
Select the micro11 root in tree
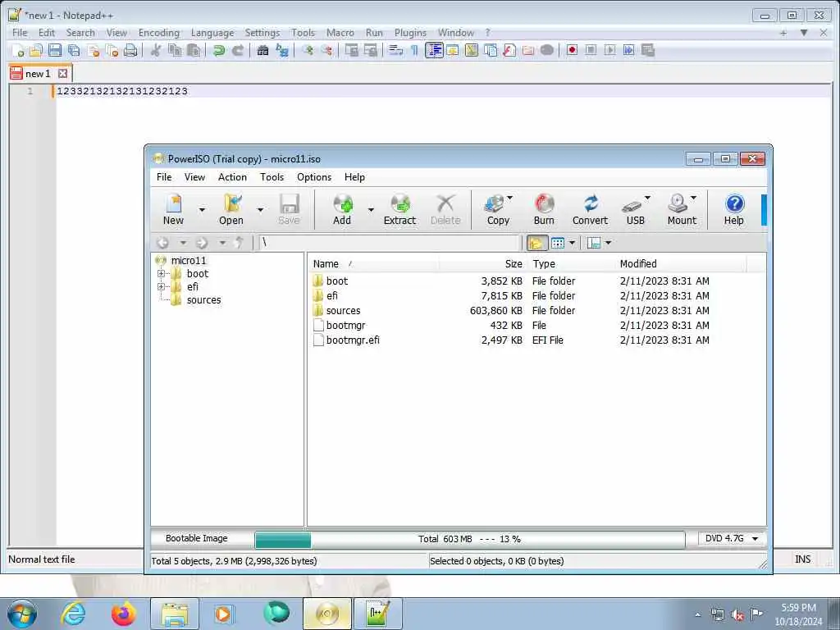pos(188,261)
